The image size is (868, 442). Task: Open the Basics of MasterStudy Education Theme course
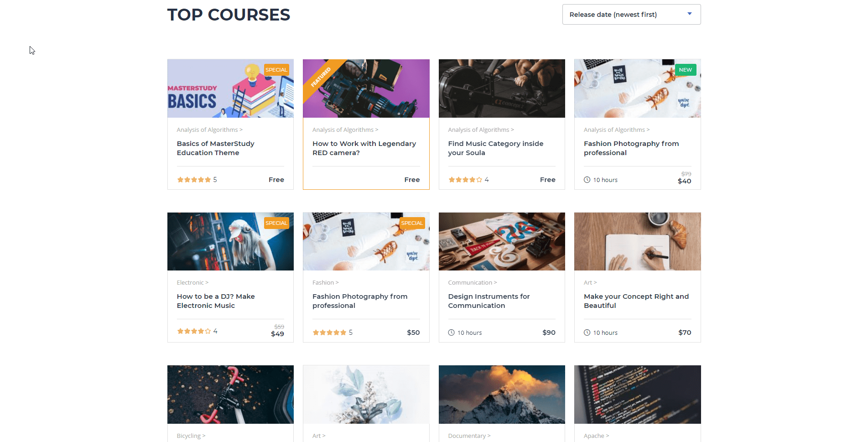(215, 148)
